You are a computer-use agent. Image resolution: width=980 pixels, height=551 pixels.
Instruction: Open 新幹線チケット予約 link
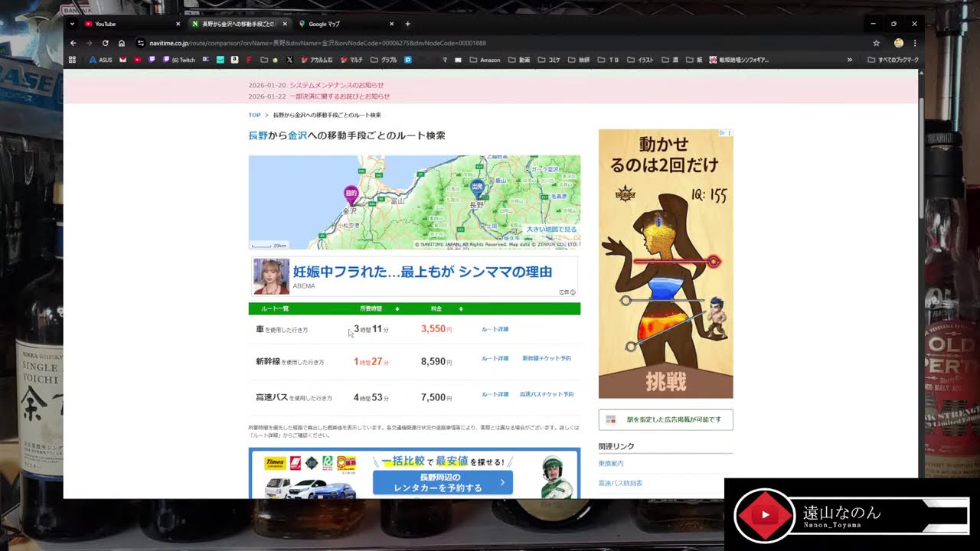[x=547, y=358]
